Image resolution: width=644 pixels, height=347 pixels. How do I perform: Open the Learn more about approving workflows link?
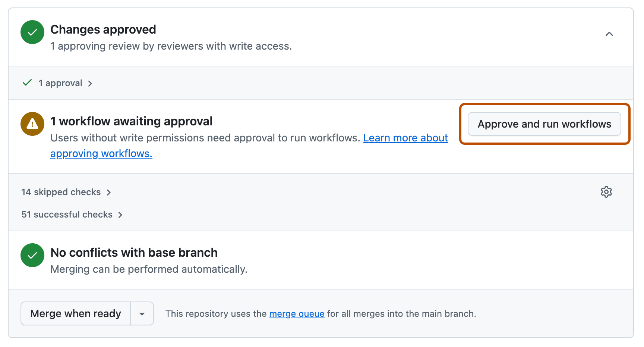pyautogui.click(x=405, y=138)
